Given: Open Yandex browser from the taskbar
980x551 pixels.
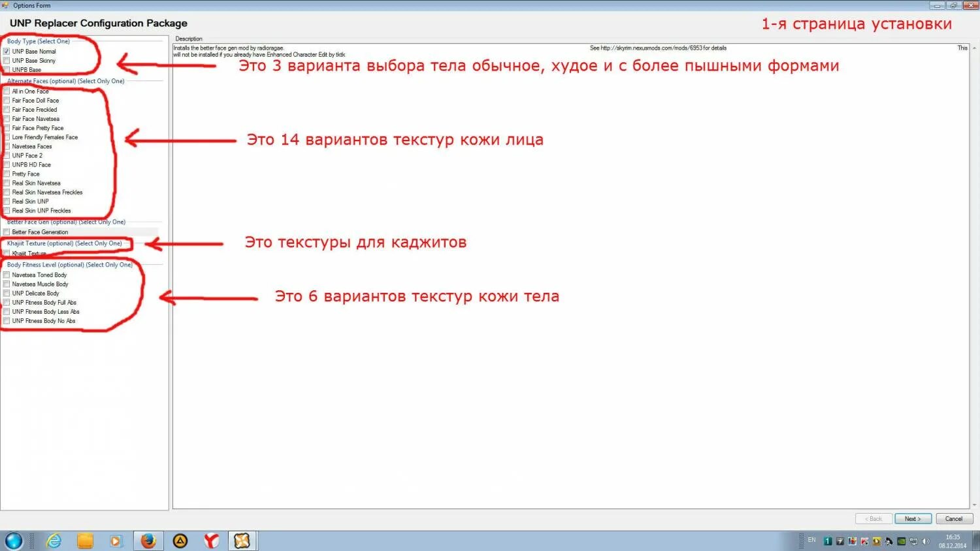Looking at the screenshot, I should click(211, 541).
